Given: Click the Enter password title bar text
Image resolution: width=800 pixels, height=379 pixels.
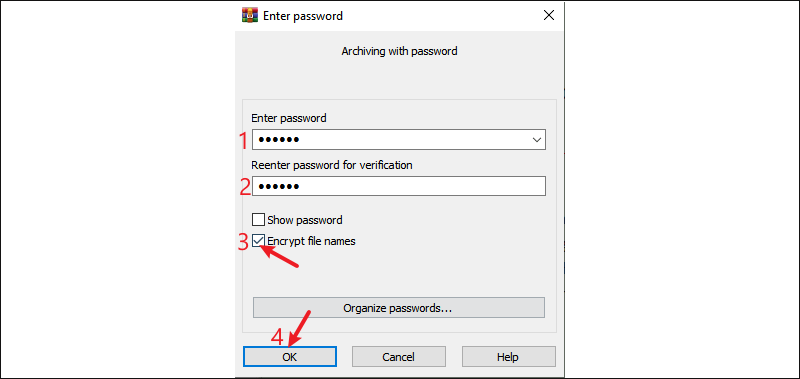Looking at the screenshot, I should tap(303, 16).
